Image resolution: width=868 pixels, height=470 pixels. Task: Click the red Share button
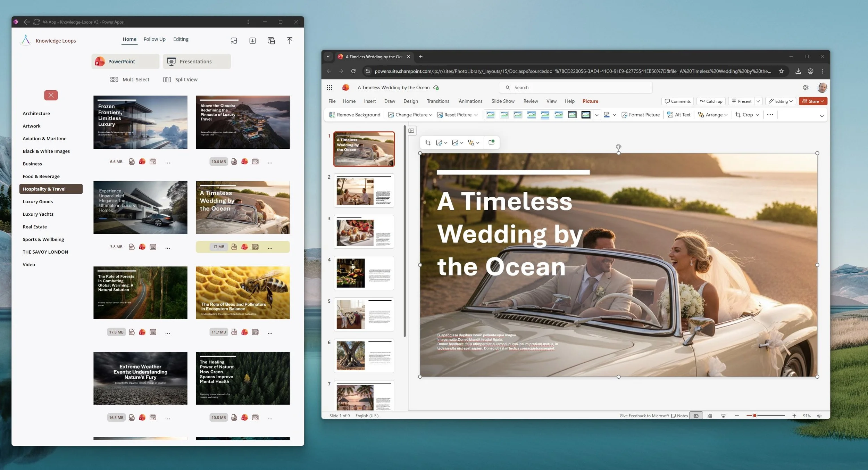coord(812,101)
